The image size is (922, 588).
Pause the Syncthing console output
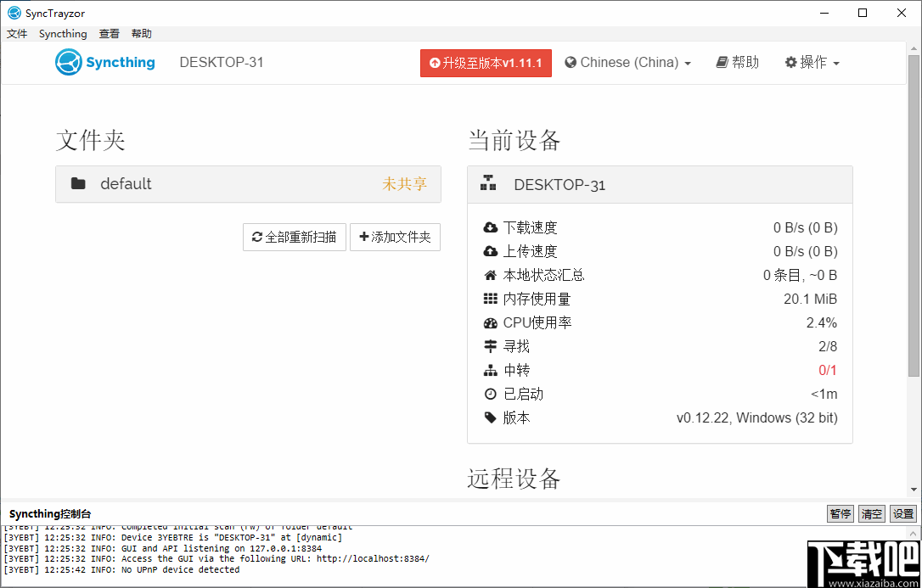tap(840, 513)
